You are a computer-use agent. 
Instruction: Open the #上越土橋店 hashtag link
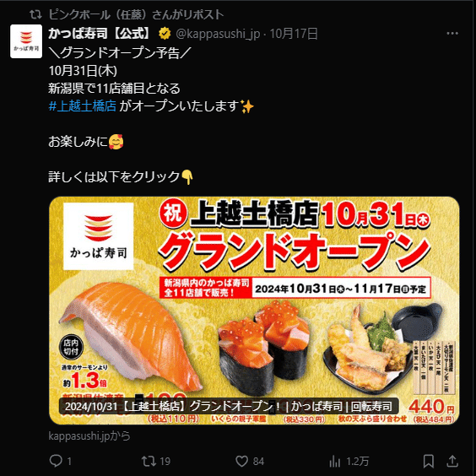pyautogui.click(x=83, y=106)
